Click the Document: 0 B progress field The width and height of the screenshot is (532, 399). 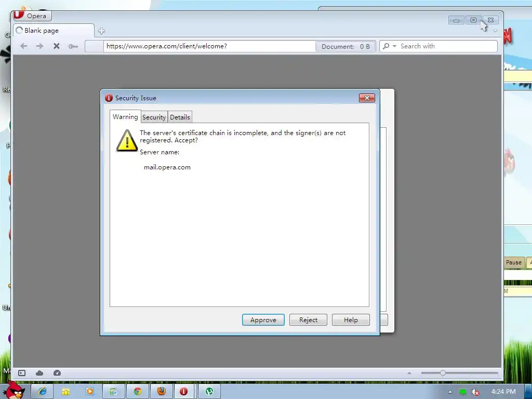click(x=345, y=46)
